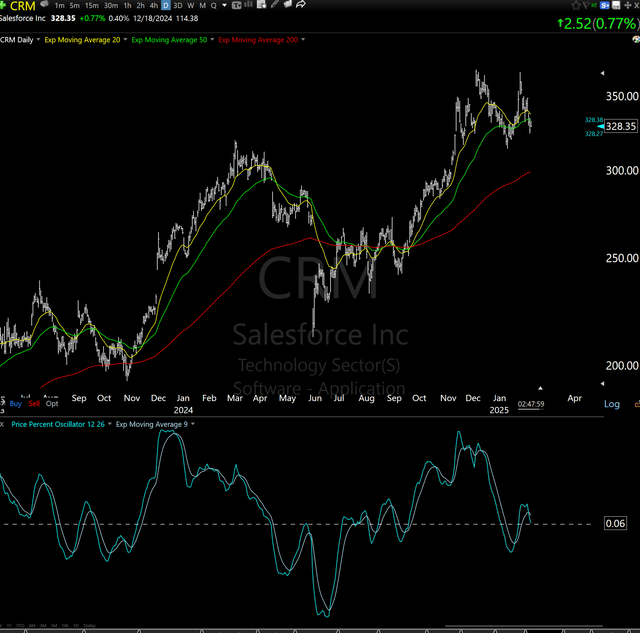Click the green plus icon beside CRM
The image size is (640, 633).
tap(2, 5)
